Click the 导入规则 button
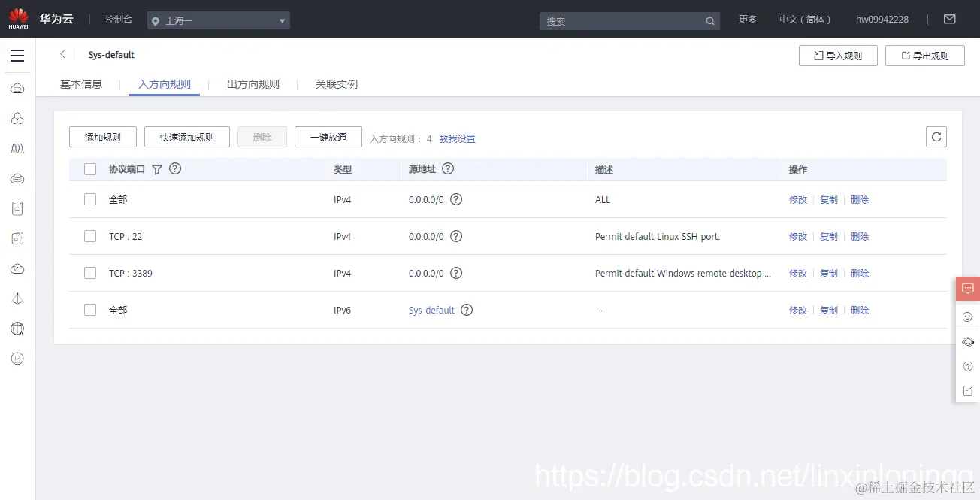This screenshot has height=500, width=980. click(838, 56)
